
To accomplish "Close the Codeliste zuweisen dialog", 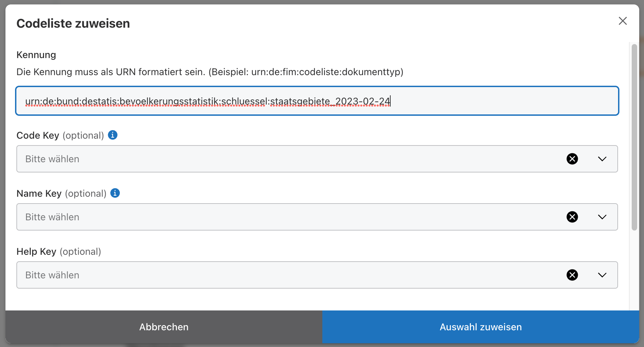I will click(622, 21).
